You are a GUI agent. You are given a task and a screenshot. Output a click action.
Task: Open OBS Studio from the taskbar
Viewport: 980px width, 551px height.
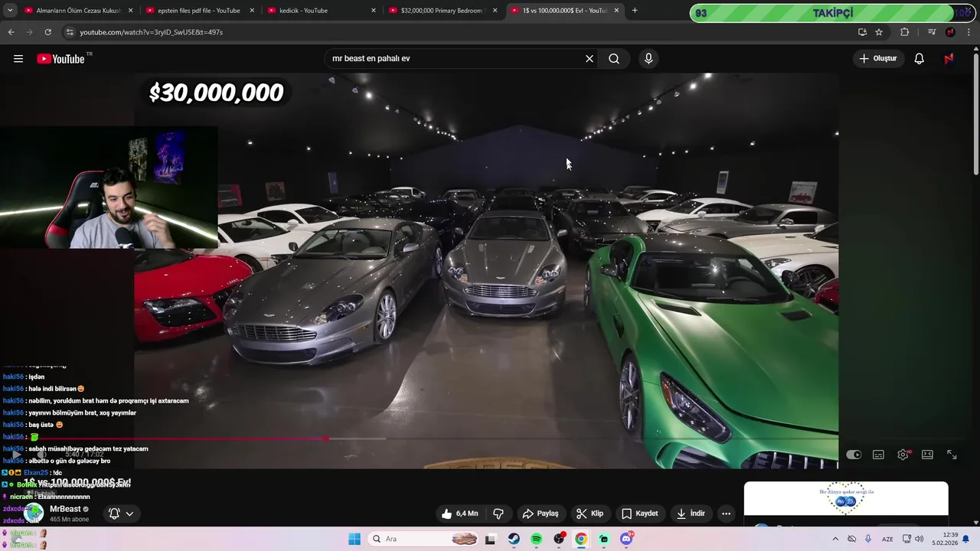point(559,539)
